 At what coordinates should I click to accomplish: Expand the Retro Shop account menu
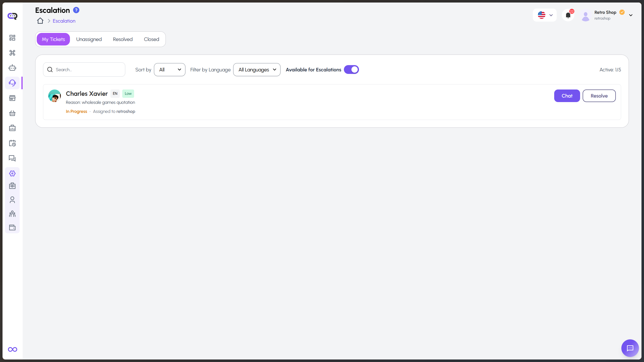pos(630,15)
